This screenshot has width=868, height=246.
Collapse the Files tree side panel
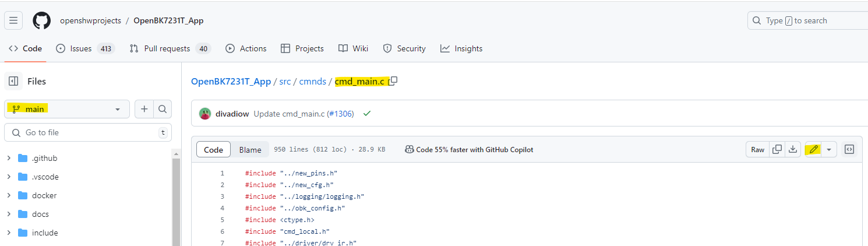13,81
